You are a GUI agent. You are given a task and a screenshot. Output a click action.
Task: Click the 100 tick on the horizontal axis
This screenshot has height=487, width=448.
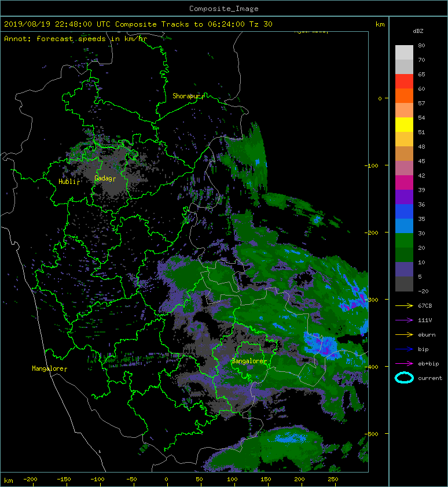(x=232, y=479)
